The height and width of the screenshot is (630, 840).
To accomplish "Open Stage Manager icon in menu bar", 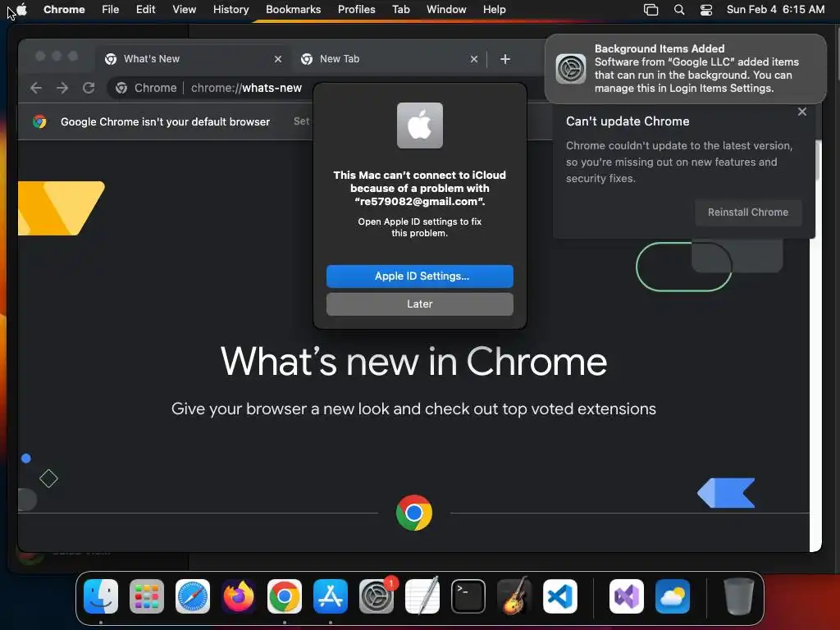I will coord(651,10).
